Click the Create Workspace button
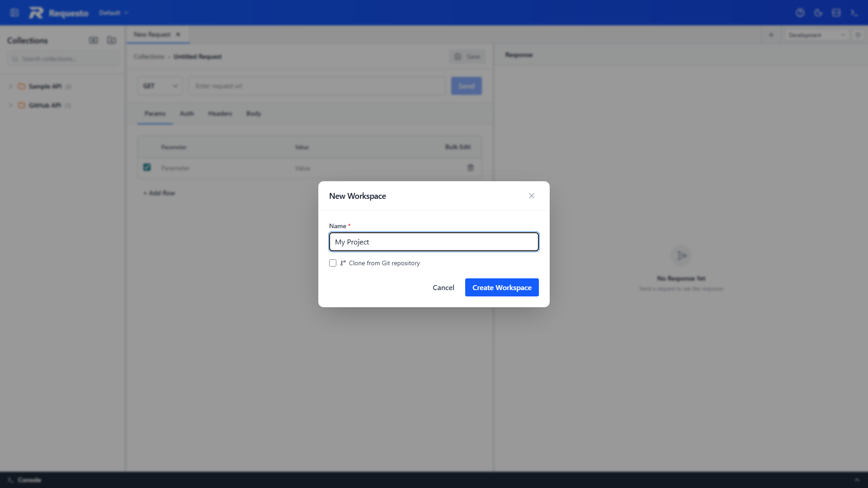Image resolution: width=868 pixels, height=488 pixels. (x=502, y=287)
